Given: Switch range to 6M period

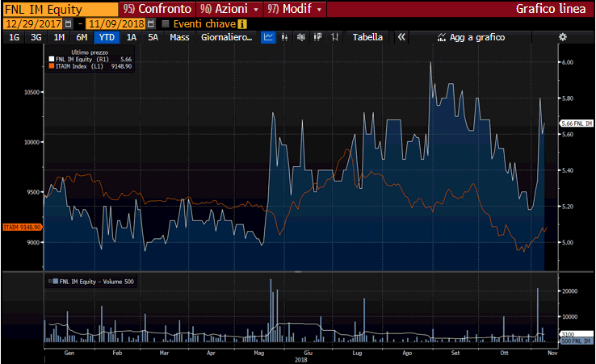Looking at the screenshot, I should [x=82, y=37].
